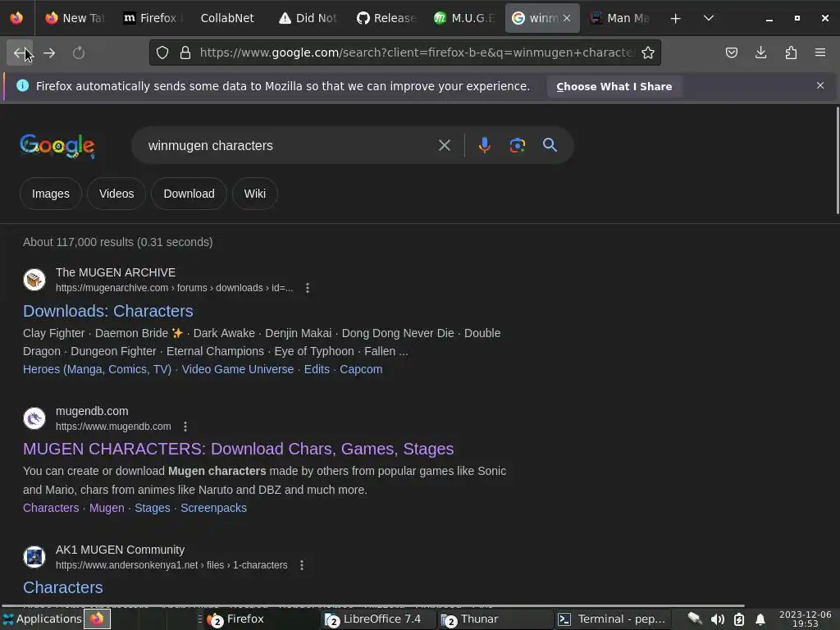Start voice search with the microphone icon
840x630 pixels.
[484, 145]
